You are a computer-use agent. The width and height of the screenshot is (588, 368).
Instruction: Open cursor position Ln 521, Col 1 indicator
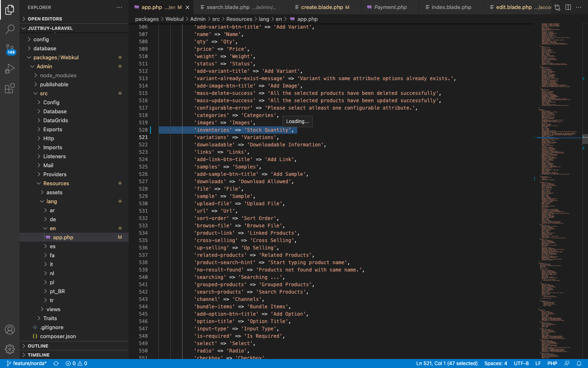(447, 364)
